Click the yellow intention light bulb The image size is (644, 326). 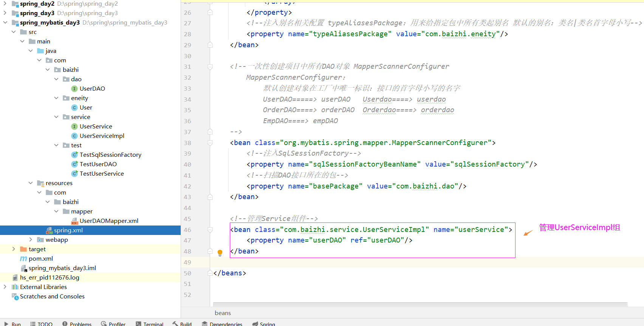pyautogui.click(x=220, y=253)
